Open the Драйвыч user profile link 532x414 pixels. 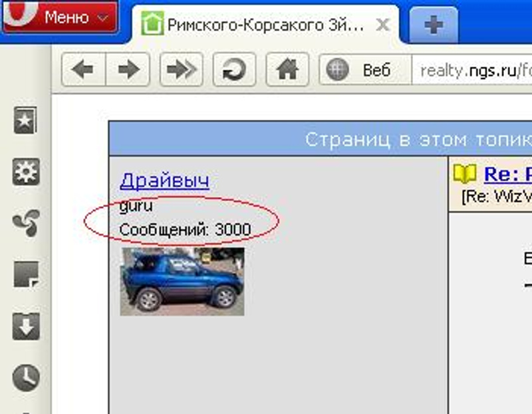[164, 180]
